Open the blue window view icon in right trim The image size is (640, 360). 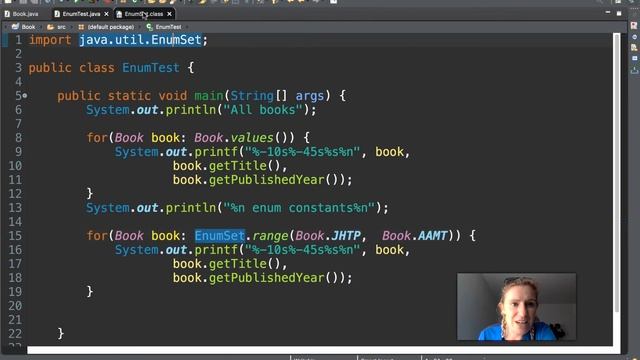(634, 58)
